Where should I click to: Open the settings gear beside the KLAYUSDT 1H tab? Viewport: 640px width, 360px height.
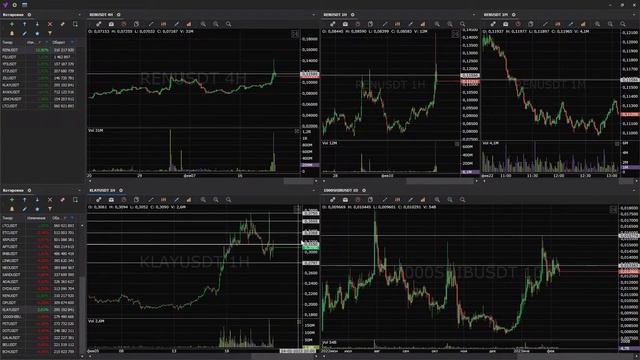pos(121,190)
